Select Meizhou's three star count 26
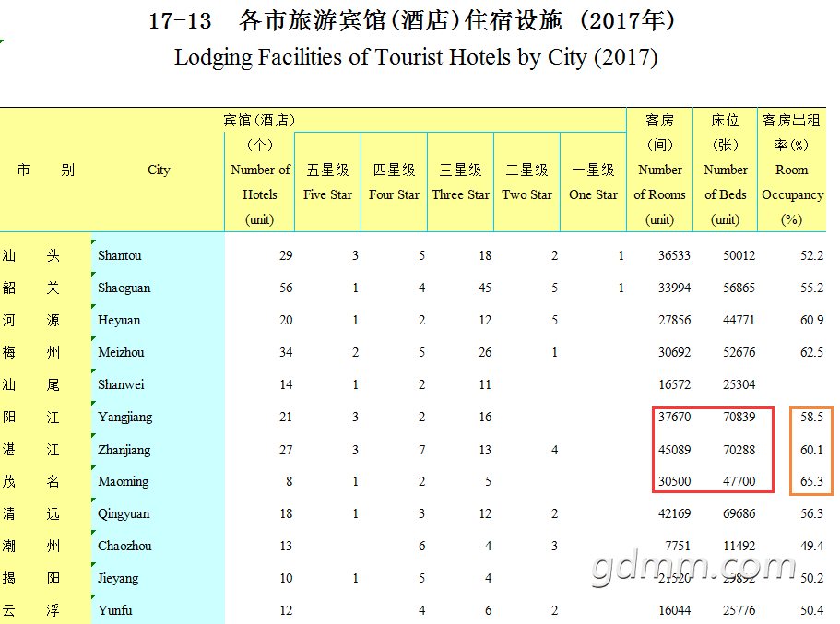This screenshot has width=840, height=624. point(485,352)
